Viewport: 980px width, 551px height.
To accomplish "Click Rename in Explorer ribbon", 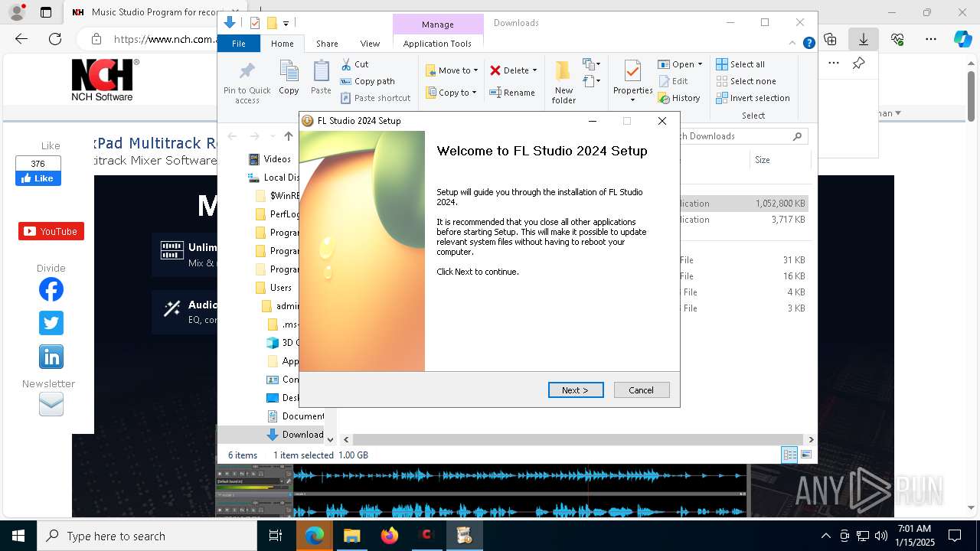I will (x=512, y=93).
